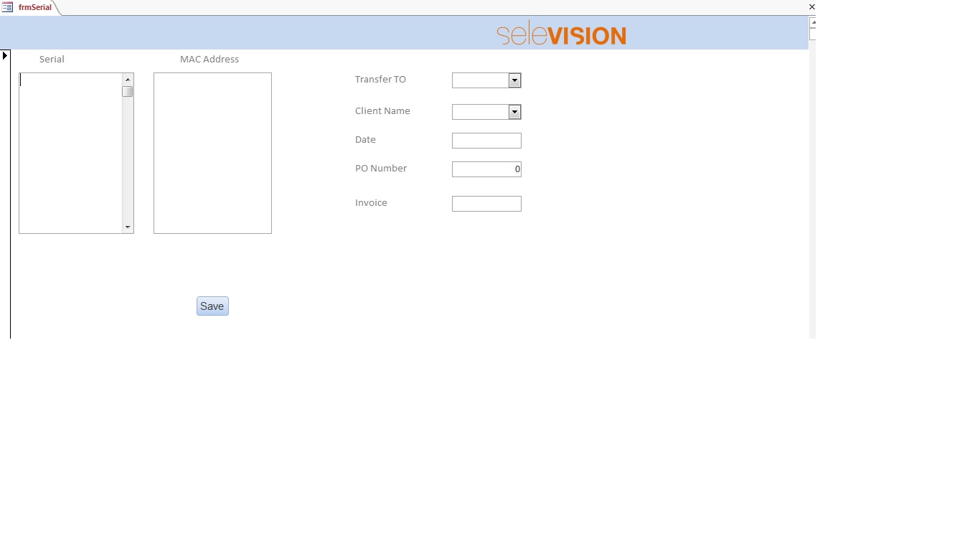The height and width of the screenshot is (551, 980).
Task: Select the record selector arrow
Action: tap(5, 55)
